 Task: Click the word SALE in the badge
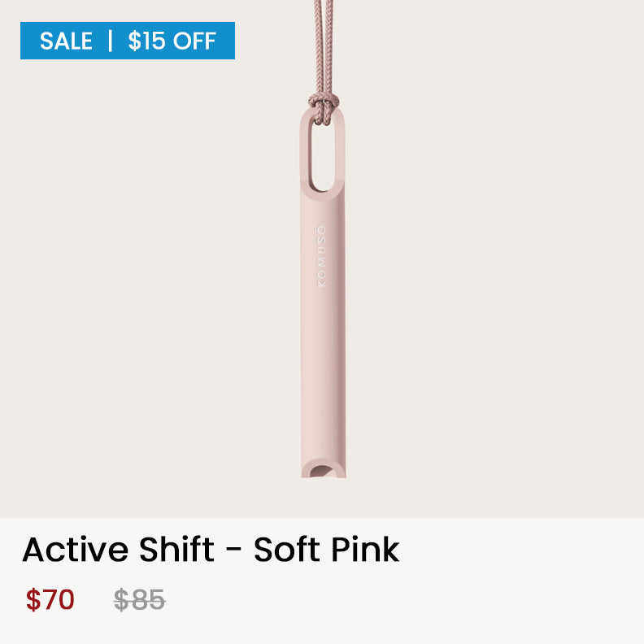pyautogui.click(x=66, y=41)
